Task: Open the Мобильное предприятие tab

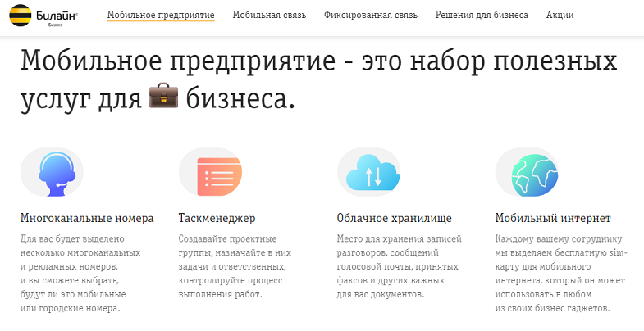Action: point(161,16)
